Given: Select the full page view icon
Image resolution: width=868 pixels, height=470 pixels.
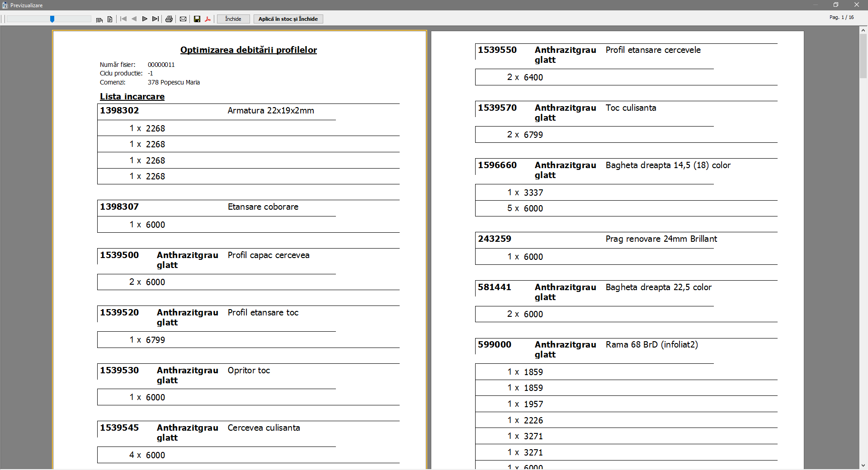Looking at the screenshot, I should [x=110, y=19].
